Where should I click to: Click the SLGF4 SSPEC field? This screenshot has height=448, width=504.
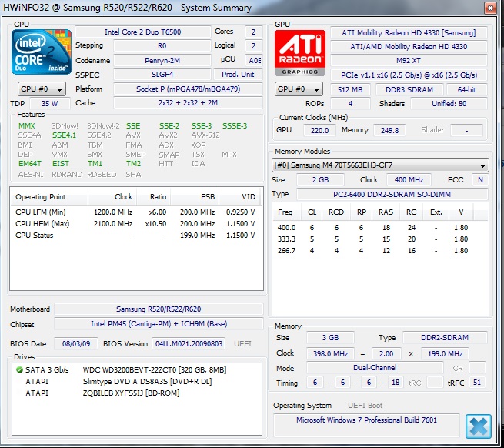point(162,75)
